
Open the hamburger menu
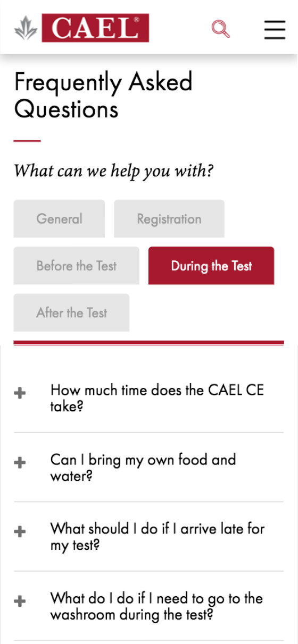275,29
